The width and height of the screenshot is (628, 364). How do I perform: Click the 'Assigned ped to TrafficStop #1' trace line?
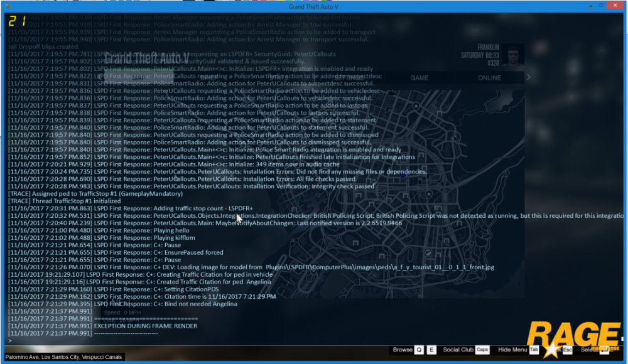pos(95,193)
